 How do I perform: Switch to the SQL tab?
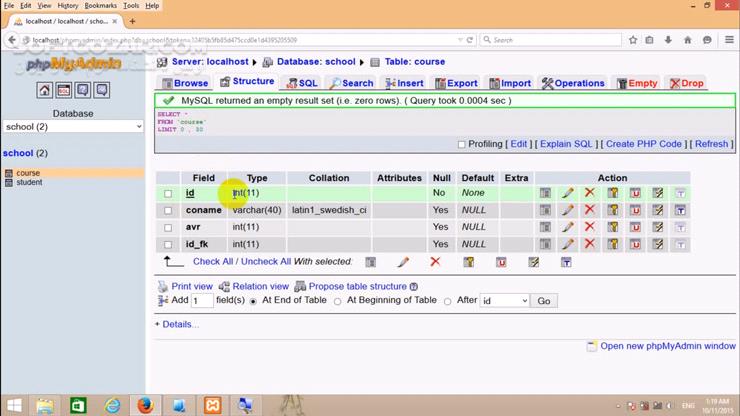coord(302,83)
